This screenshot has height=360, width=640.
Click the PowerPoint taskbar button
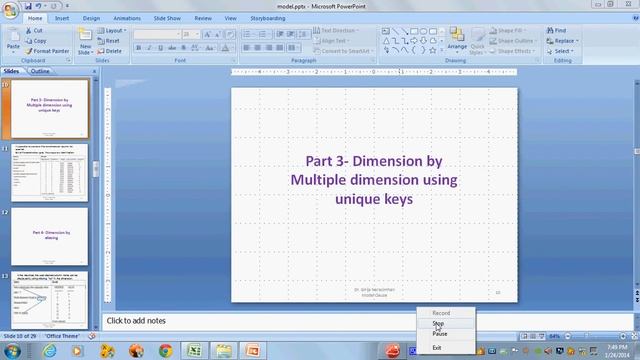pyautogui.click(x=252, y=351)
